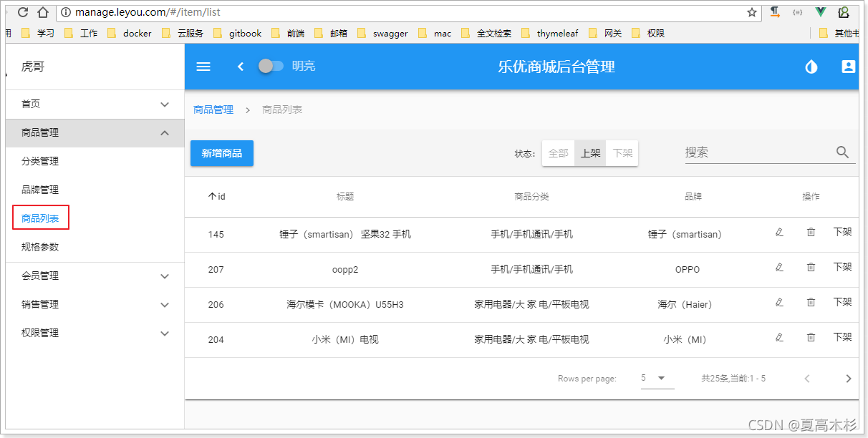The height and width of the screenshot is (438, 868).
Task: Click the next page arrow
Action: click(x=848, y=378)
